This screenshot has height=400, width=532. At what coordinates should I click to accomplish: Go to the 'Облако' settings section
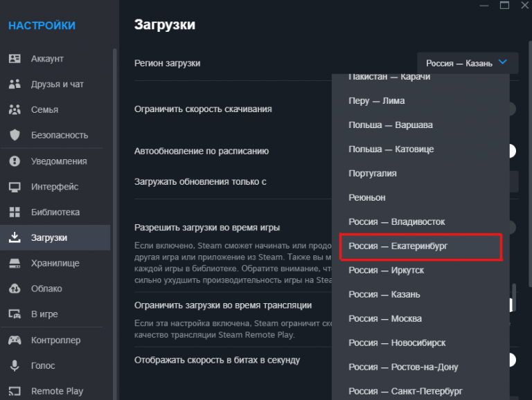[x=46, y=289]
